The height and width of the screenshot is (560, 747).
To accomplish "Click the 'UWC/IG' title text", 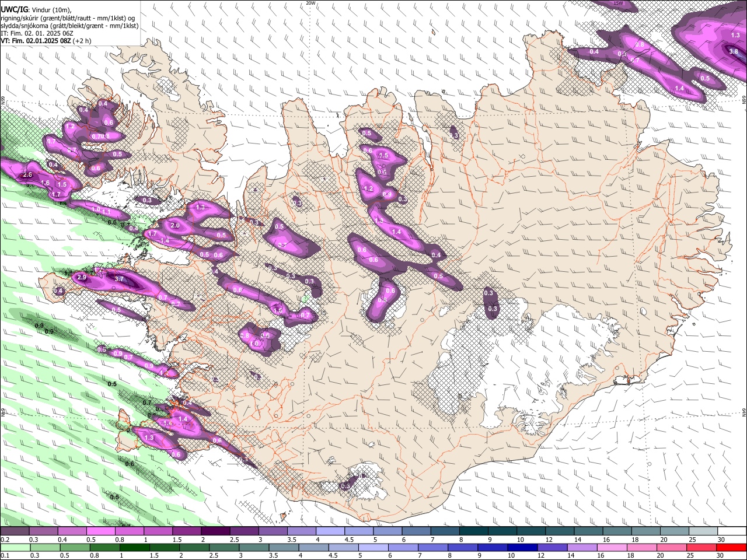I will coord(13,10).
